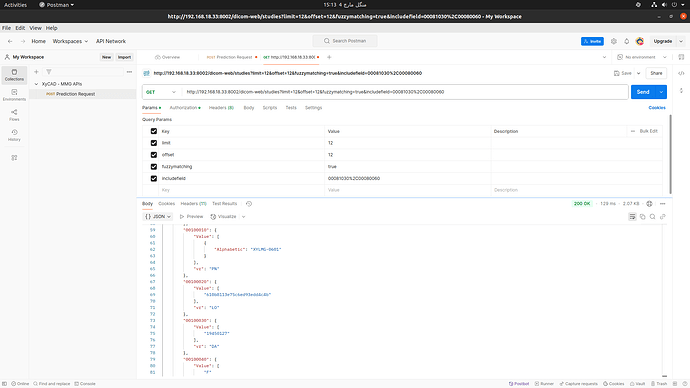Click the Cookies link
The image size is (690, 388).
[x=657, y=108]
